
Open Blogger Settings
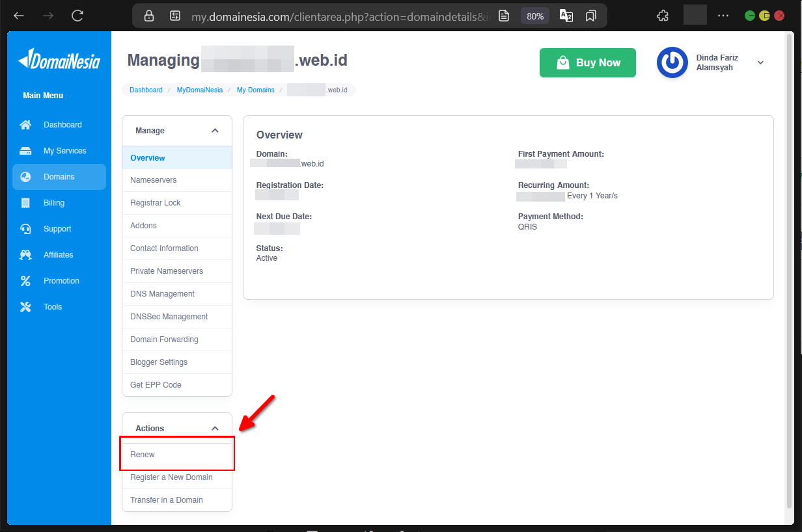(177, 362)
